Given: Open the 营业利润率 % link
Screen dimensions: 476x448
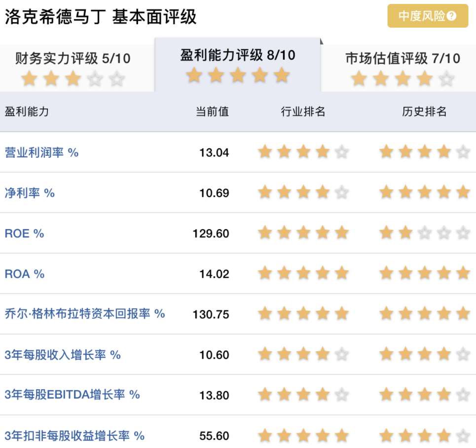Looking at the screenshot, I should point(41,152).
